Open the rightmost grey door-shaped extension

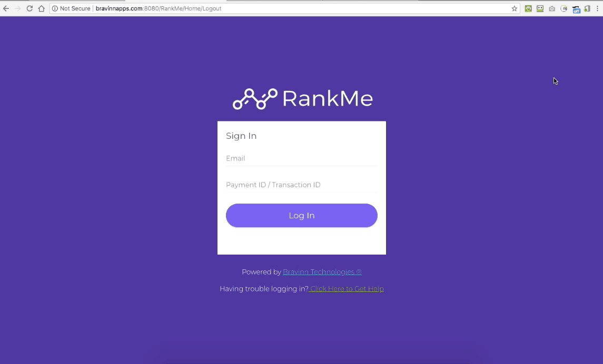tap(587, 8)
